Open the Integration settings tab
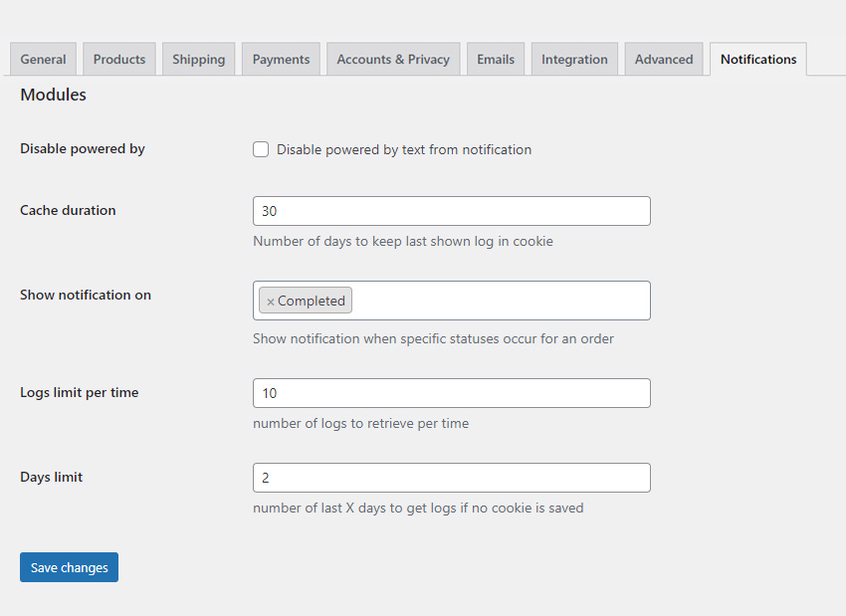The image size is (846, 616). [x=574, y=59]
